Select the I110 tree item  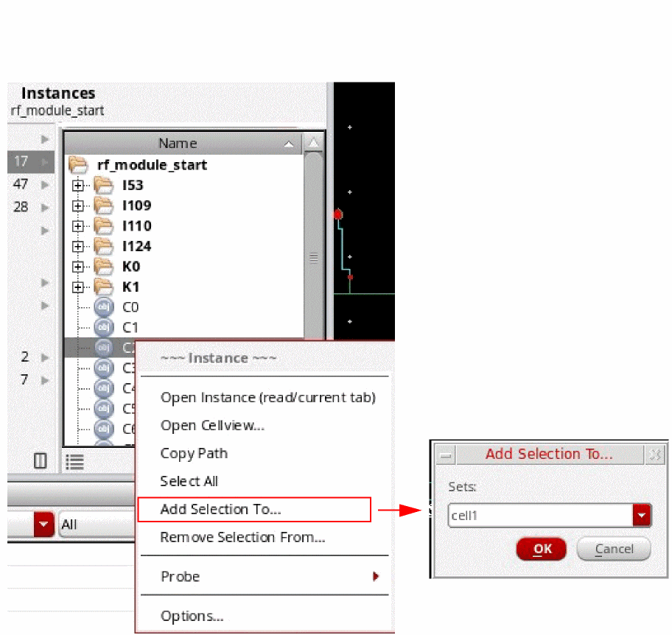click(x=137, y=226)
